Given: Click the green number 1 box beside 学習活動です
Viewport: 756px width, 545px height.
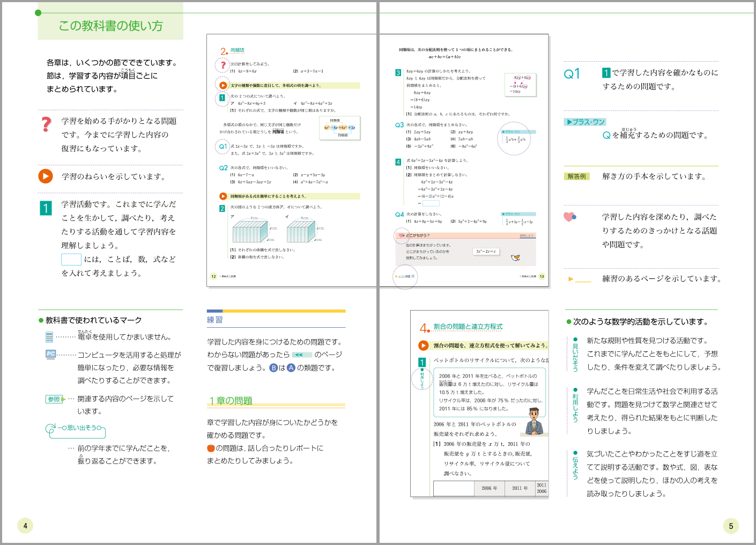Looking at the screenshot, I should click(x=46, y=208).
